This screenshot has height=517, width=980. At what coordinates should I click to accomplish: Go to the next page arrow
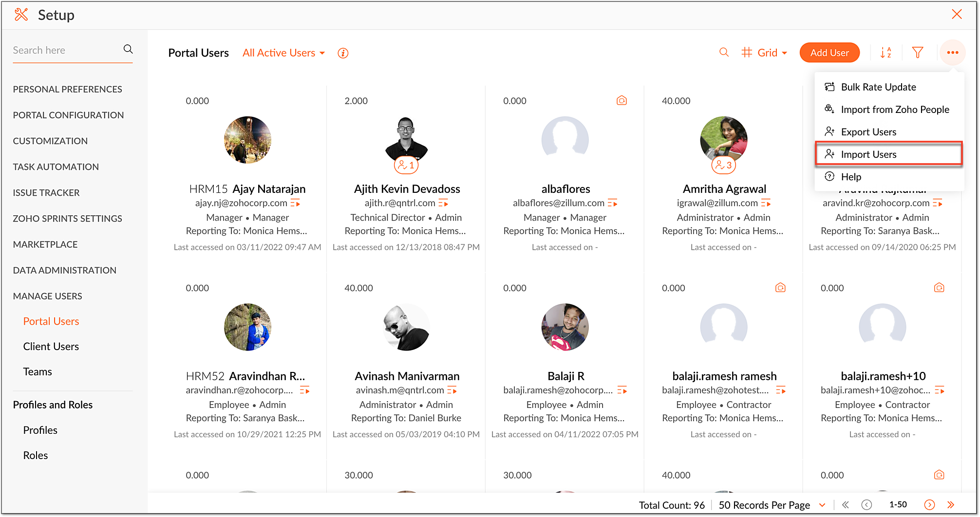point(929,505)
